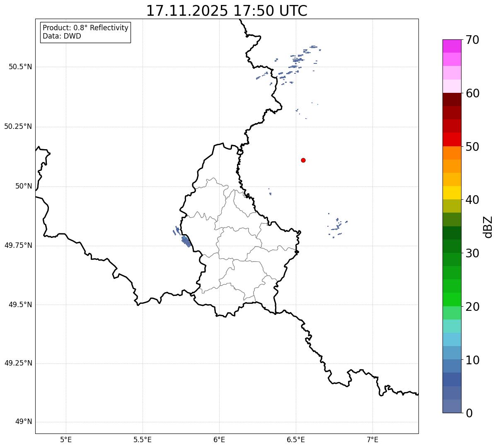Image resolution: width=498 pixels, height=448 pixels.
Task: Click the 40 colorbar tick label
Action: point(472,200)
